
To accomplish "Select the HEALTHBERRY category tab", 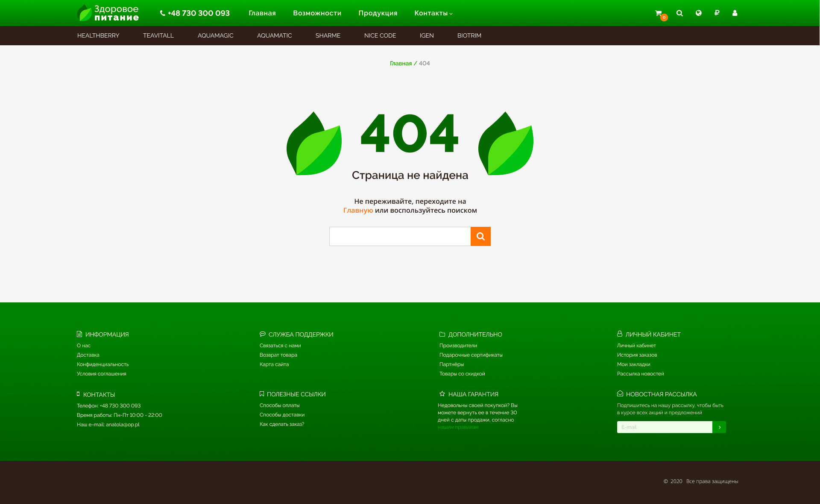I will 98,35.
